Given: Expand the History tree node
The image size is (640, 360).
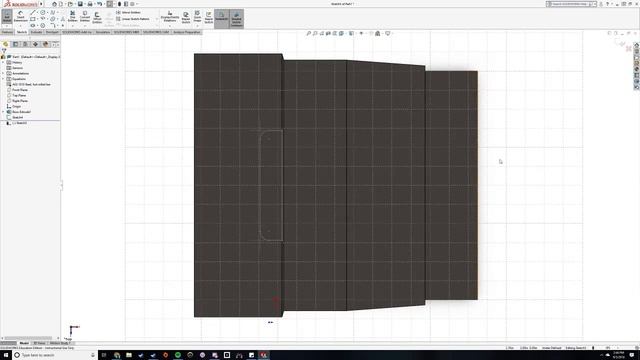Looking at the screenshot, I should (3, 62).
